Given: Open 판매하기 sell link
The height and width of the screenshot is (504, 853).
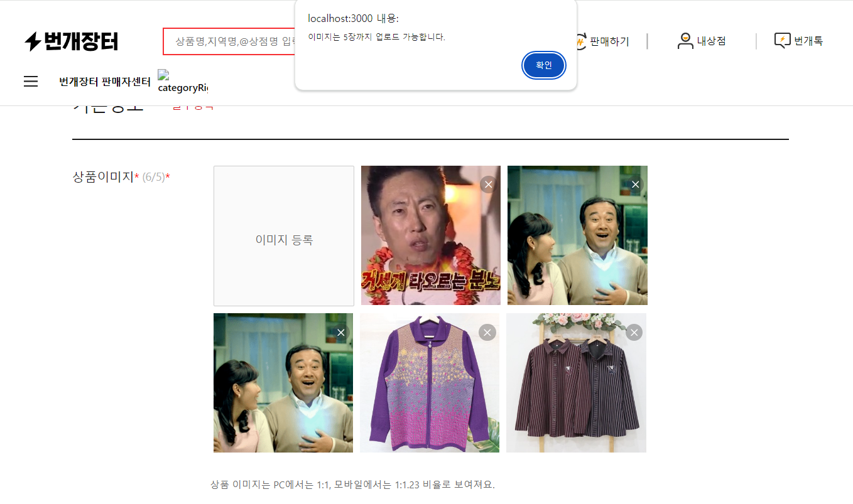Looking at the screenshot, I should click(x=602, y=41).
